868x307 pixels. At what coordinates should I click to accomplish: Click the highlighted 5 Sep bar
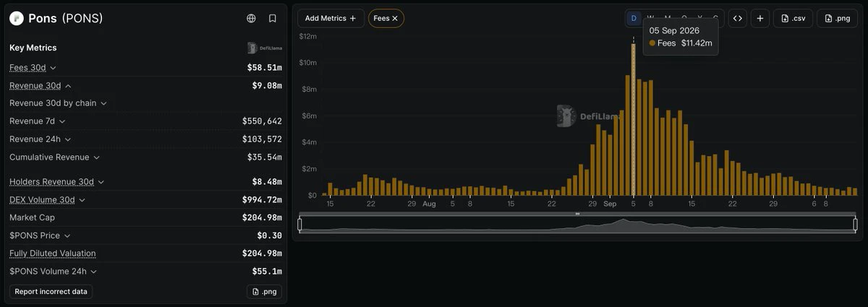click(x=634, y=119)
